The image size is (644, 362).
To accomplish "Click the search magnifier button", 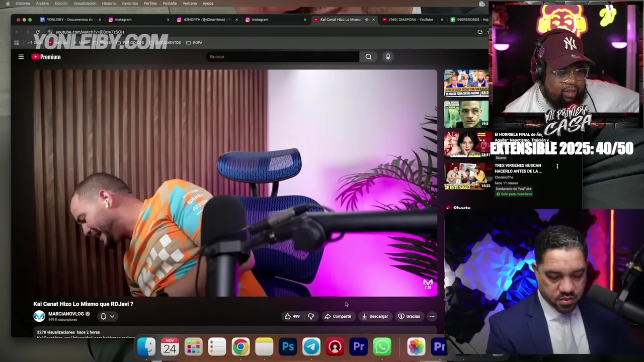I will [x=368, y=57].
